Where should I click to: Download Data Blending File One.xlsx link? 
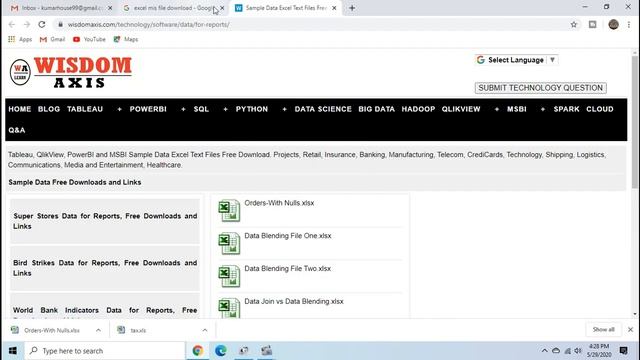coord(288,236)
